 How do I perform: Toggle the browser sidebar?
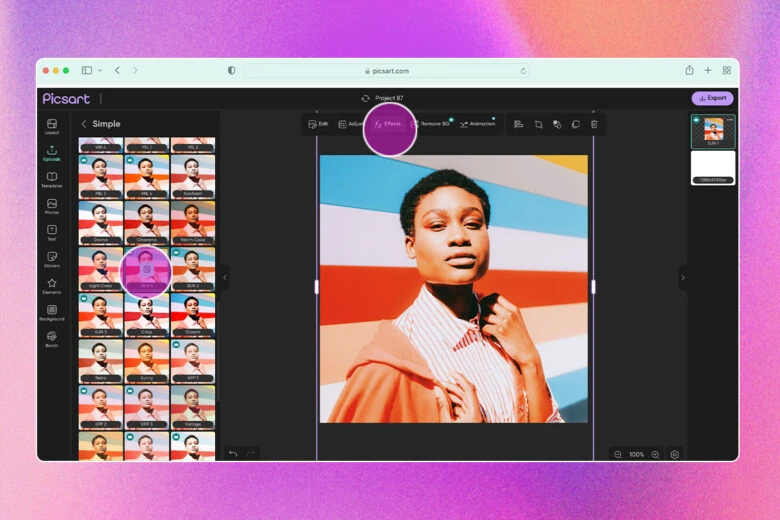tap(87, 70)
